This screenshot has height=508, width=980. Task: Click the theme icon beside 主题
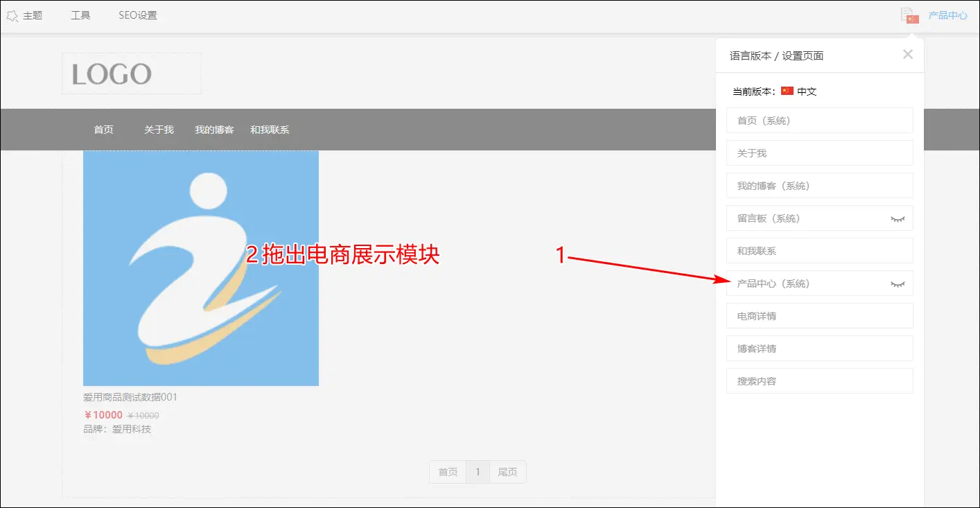[12, 15]
